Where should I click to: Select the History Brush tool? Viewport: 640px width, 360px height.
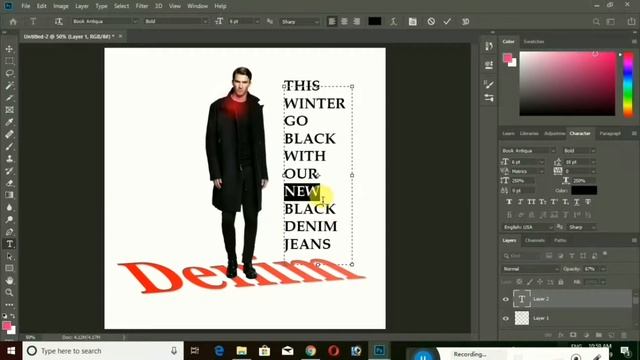pyautogui.click(x=9, y=171)
